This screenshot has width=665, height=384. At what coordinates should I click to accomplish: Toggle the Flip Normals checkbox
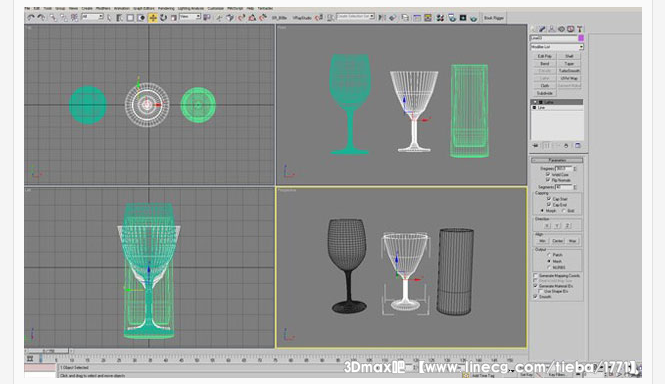pos(548,180)
